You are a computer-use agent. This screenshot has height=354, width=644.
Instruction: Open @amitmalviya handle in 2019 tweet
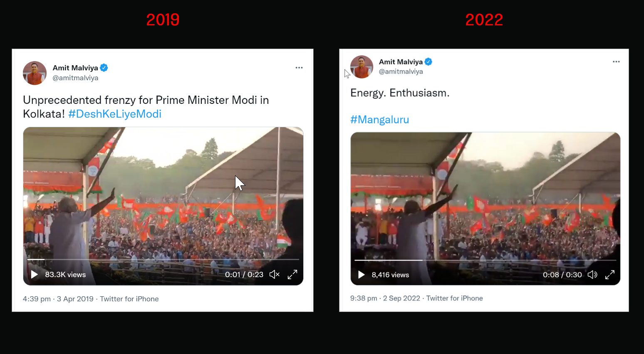(x=75, y=78)
